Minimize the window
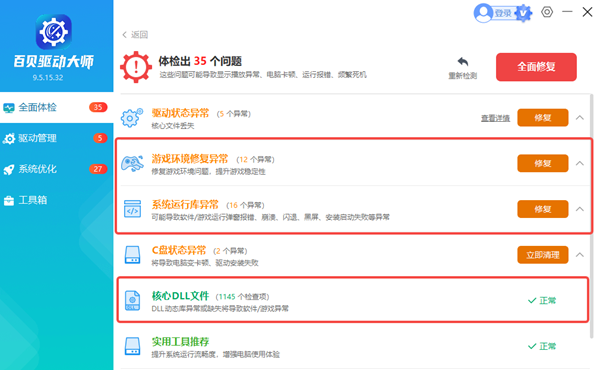The width and height of the screenshot is (600, 370). pos(567,12)
